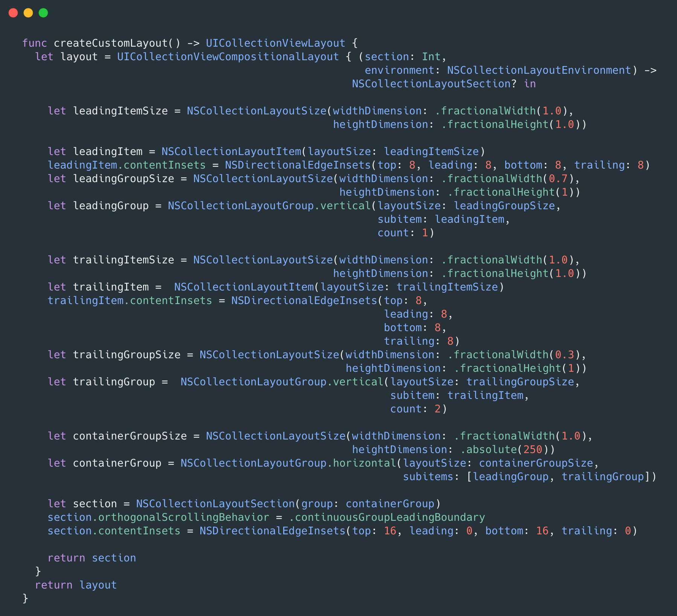Screen dimensions: 677x616
Task: Click the trailingItemSize variable declaration
Action: [124, 260]
